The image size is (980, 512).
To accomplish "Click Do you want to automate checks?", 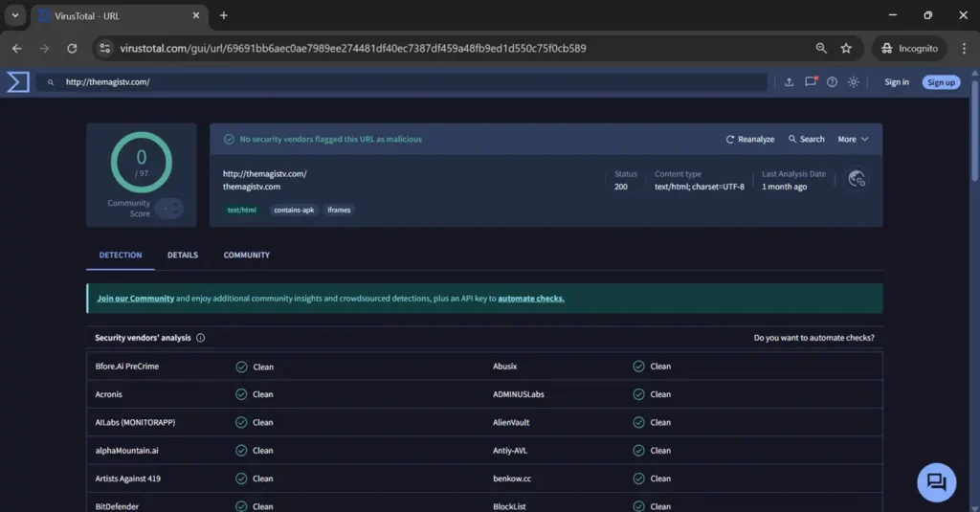I will (x=813, y=338).
